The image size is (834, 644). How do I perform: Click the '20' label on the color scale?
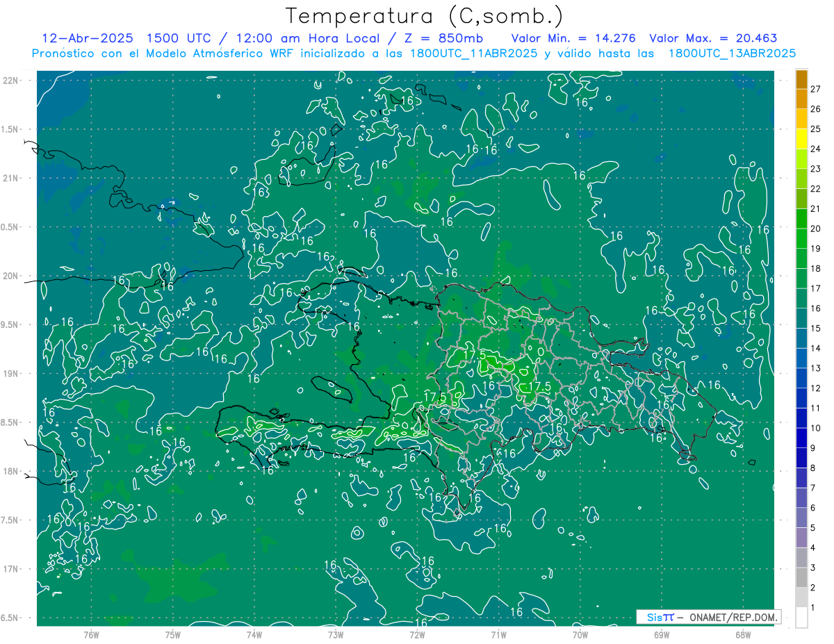pos(816,228)
